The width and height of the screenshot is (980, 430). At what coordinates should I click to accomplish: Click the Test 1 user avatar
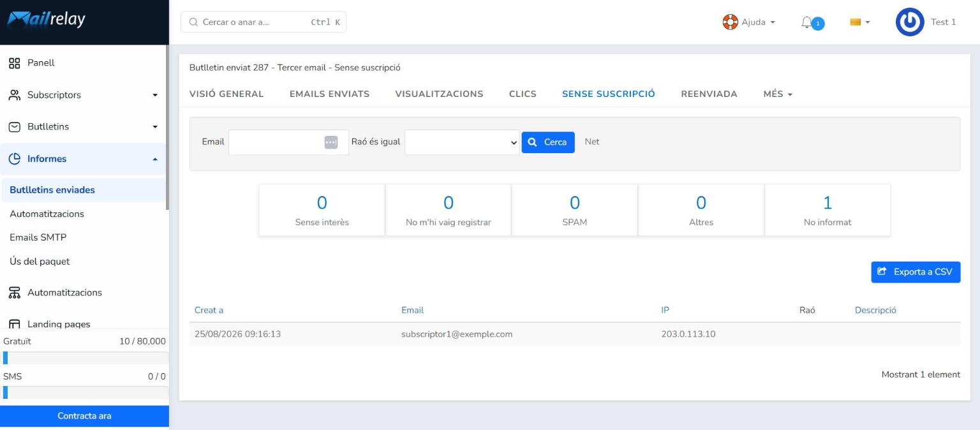click(909, 22)
